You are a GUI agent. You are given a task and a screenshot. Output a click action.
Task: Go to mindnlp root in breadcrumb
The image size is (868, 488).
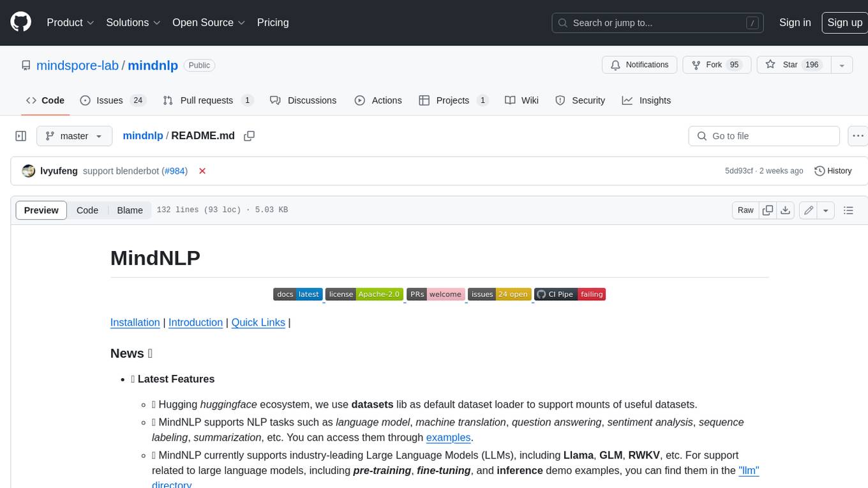(143, 136)
